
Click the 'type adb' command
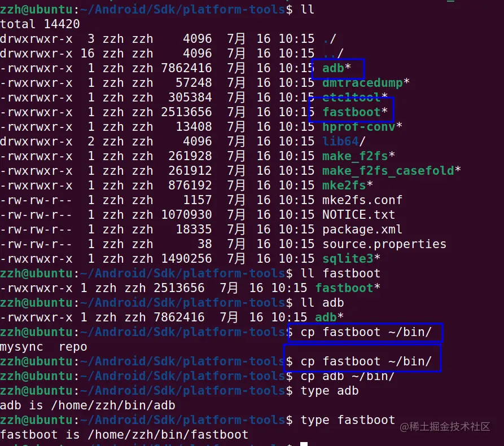pyautogui.click(x=330, y=391)
